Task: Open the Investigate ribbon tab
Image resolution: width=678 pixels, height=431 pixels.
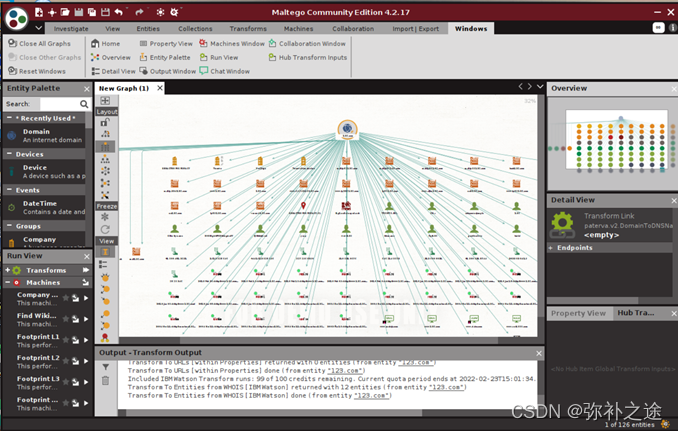Action: pos(71,29)
